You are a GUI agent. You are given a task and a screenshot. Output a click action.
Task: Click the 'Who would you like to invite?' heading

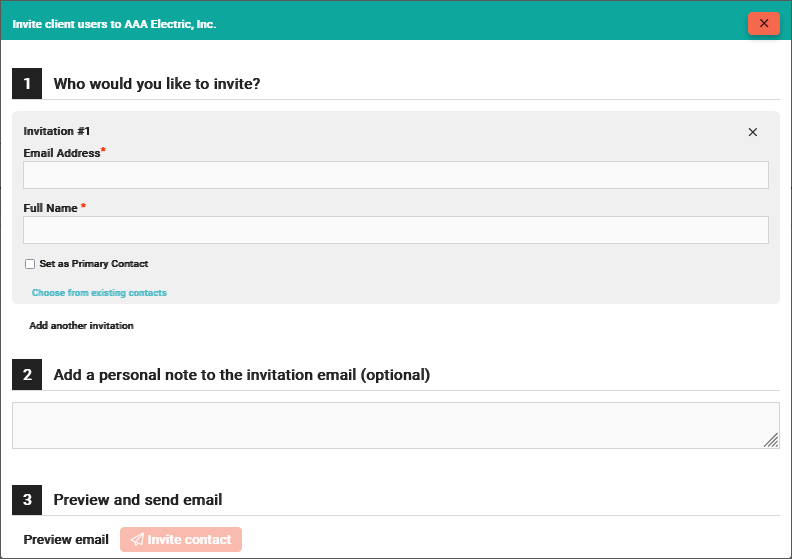[x=157, y=84]
